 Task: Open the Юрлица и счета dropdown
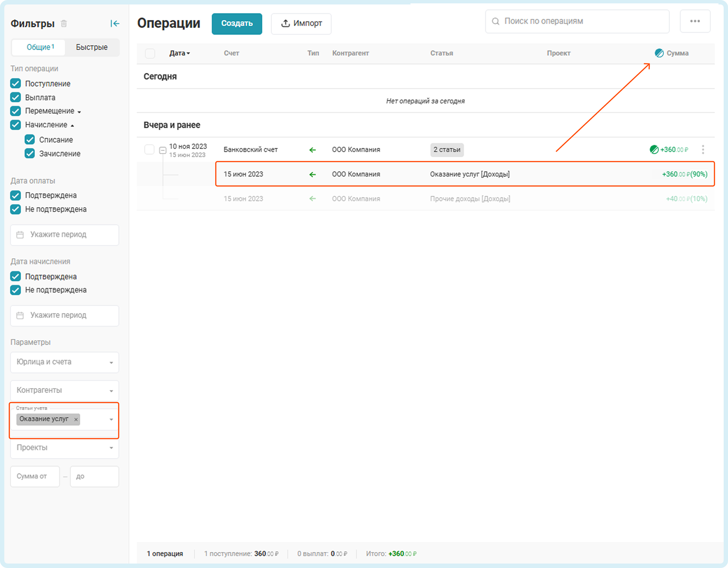click(64, 362)
